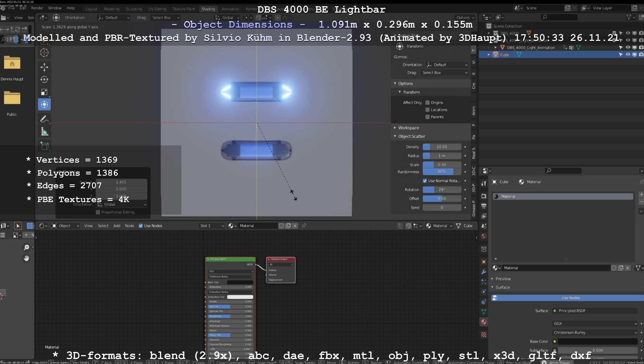Open the Render menu
644x364 pixels.
[x=37, y=8]
